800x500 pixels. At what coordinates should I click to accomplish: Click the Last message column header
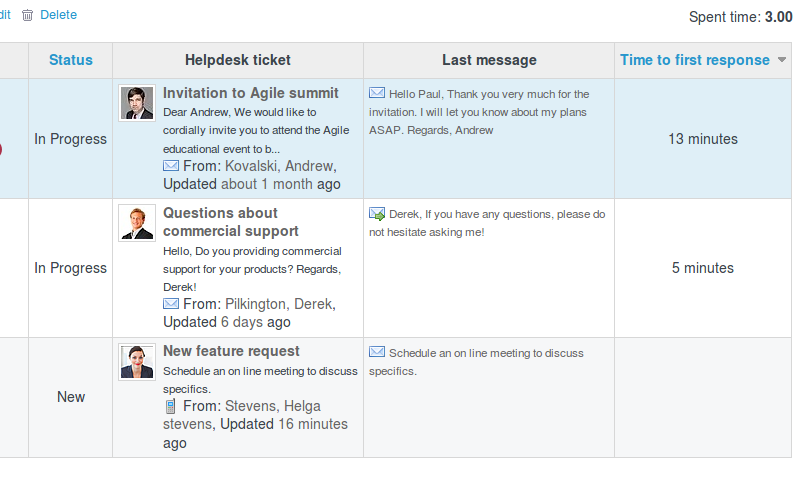(489, 60)
